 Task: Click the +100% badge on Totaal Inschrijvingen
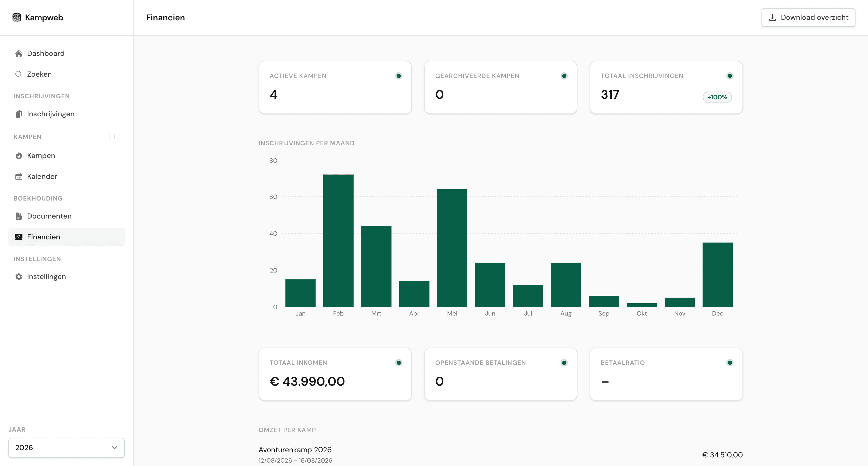click(717, 97)
